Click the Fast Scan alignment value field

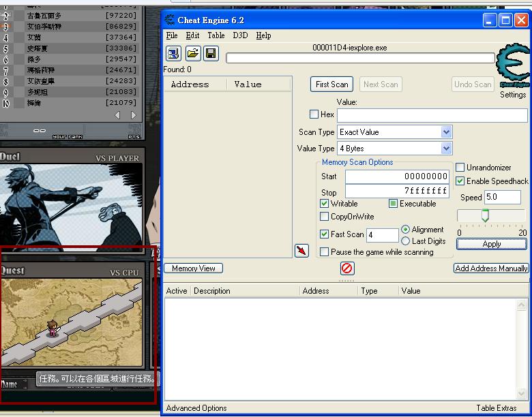coord(383,235)
